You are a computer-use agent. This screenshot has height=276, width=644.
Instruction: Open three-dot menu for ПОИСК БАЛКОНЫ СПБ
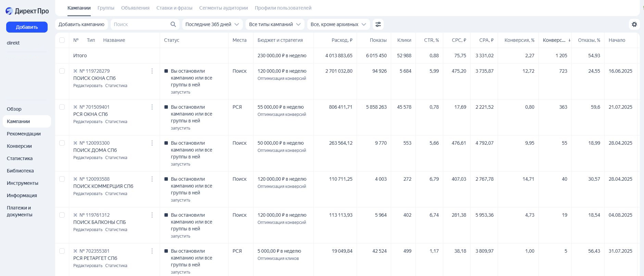[x=152, y=215]
